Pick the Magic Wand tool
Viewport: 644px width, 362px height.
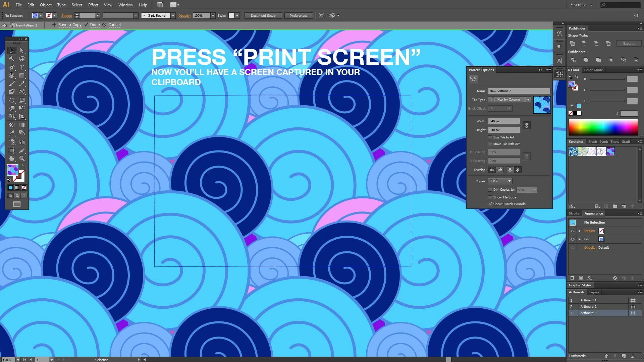click(12, 59)
